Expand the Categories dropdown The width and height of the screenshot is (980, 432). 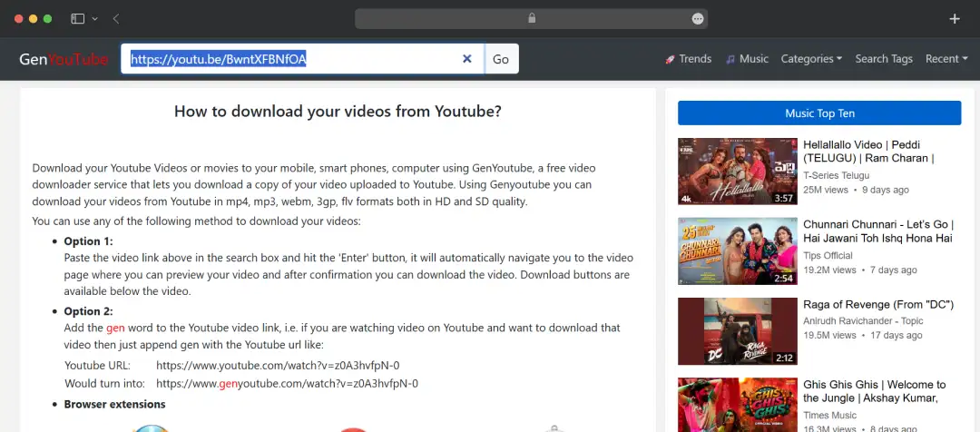[811, 59]
